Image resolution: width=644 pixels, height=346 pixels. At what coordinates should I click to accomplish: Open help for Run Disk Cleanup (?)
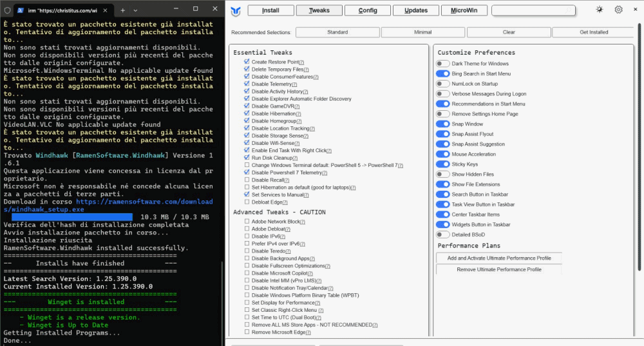pos(295,158)
